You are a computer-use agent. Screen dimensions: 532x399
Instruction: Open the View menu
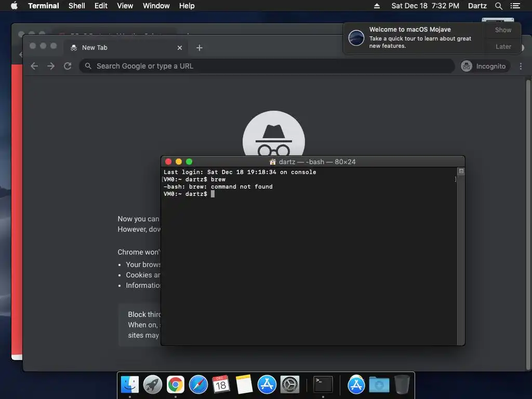(125, 6)
